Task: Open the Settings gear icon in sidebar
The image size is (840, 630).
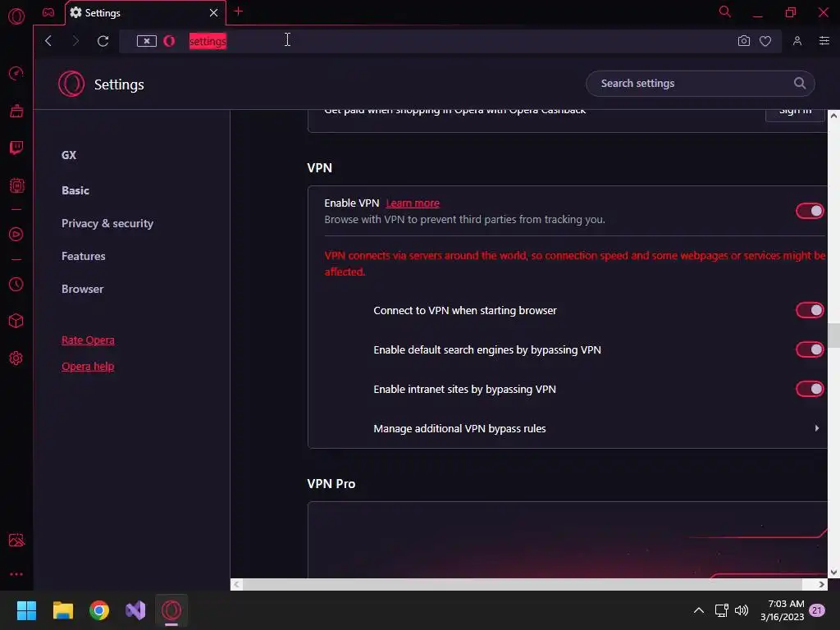Action: point(16,358)
